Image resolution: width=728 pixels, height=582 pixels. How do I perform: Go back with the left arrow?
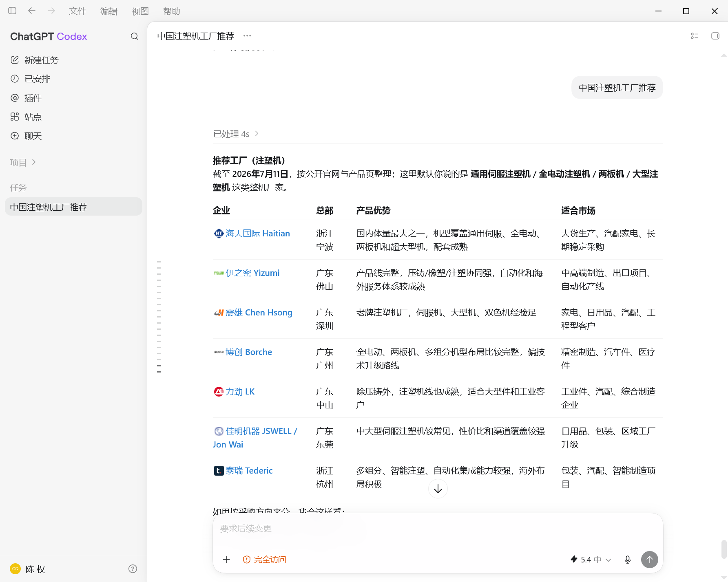click(x=32, y=11)
